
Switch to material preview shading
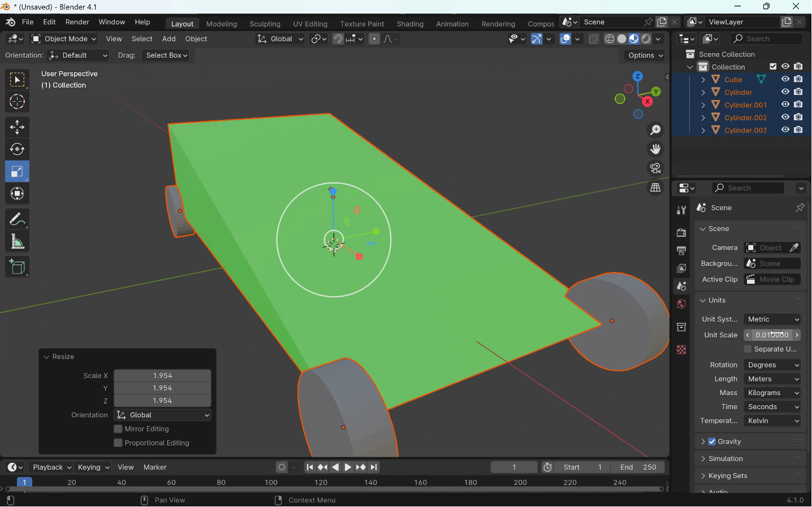pyautogui.click(x=634, y=39)
